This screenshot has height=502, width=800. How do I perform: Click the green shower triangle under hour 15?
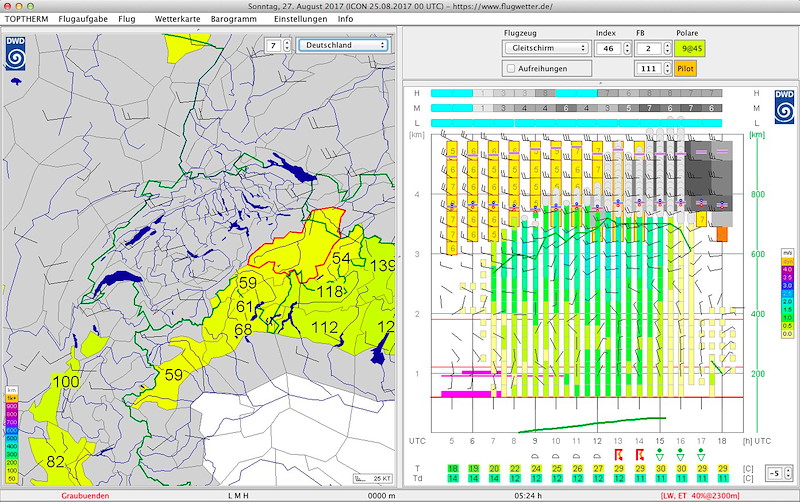[660, 455]
